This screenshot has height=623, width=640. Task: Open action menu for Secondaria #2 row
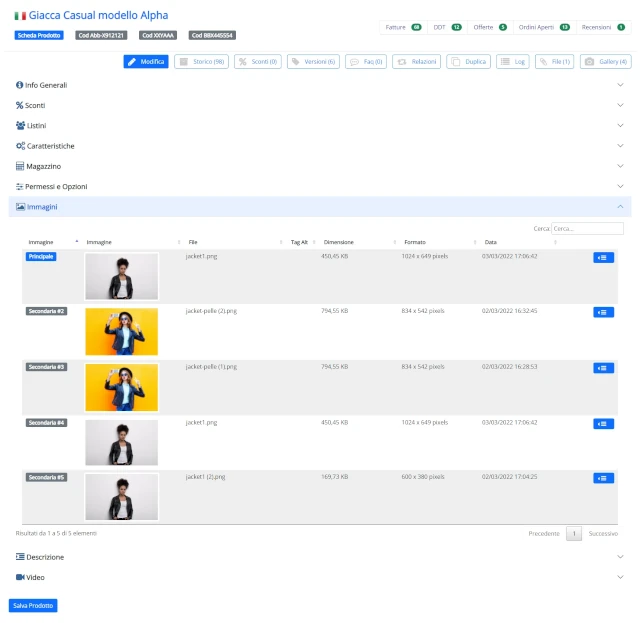603,312
